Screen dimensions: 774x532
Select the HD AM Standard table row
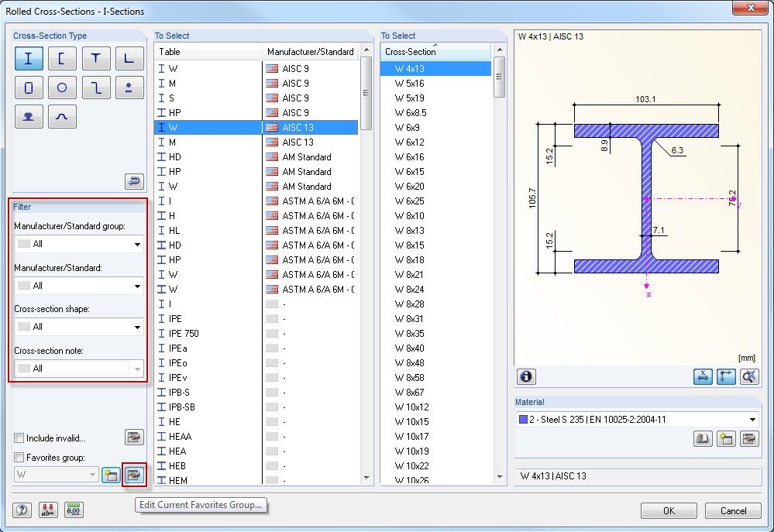point(256,157)
